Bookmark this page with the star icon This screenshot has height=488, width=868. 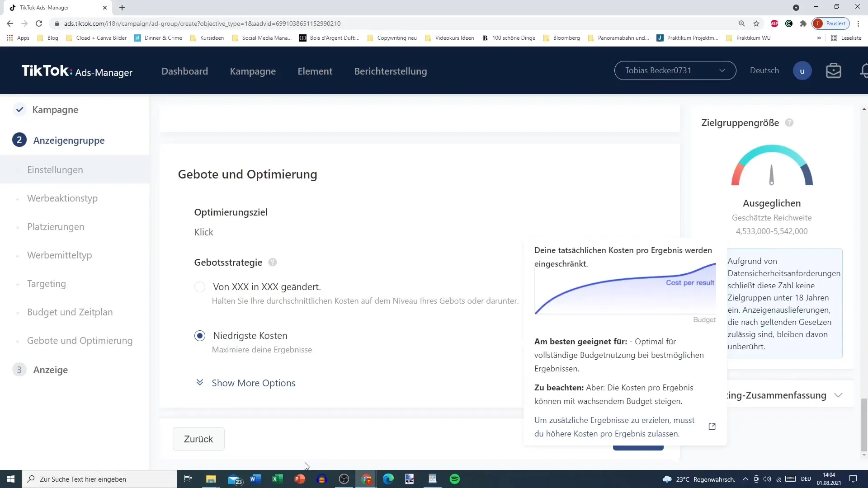[x=756, y=23]
